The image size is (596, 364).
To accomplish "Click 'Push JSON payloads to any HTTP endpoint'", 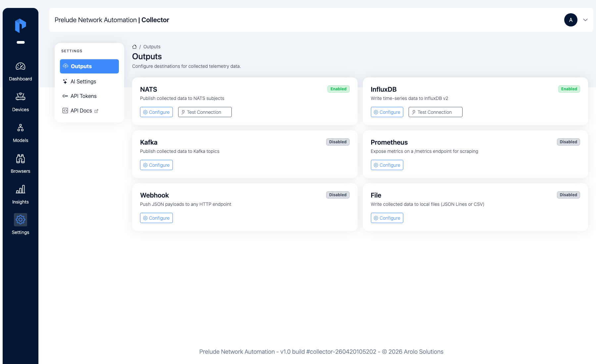I will (x=186, y=204).
